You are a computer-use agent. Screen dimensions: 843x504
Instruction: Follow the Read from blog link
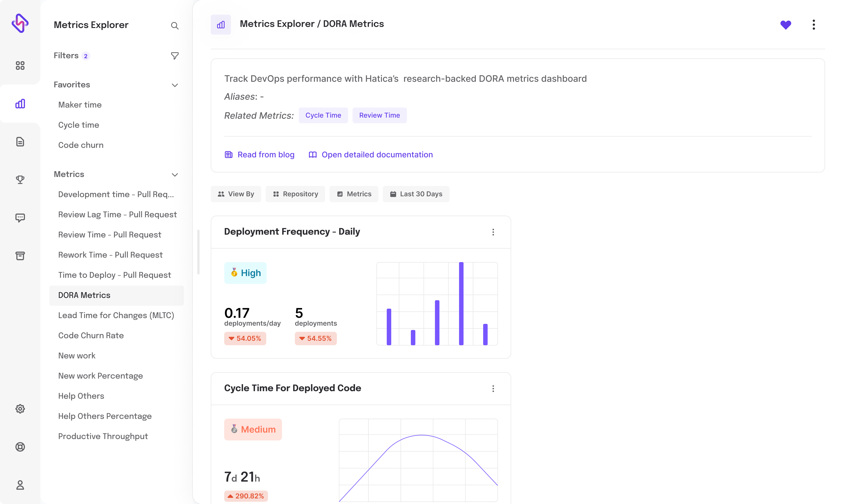click(x=259, y=155)
